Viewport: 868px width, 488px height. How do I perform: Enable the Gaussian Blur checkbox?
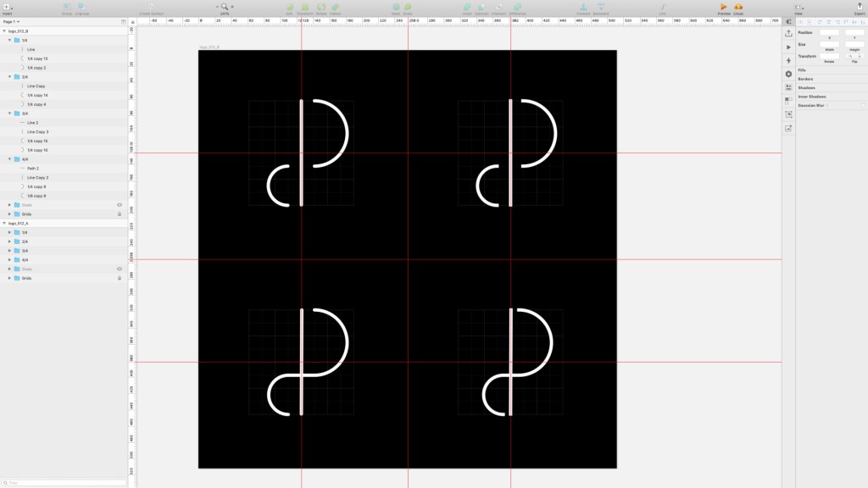coord(862,105)
